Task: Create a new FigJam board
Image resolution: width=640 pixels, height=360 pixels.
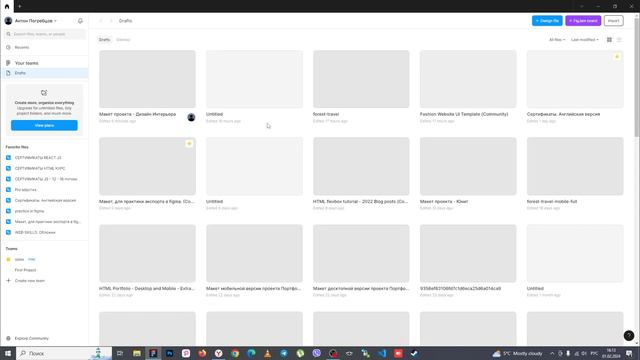Action: pyautogui.click(x=583, y=21)
